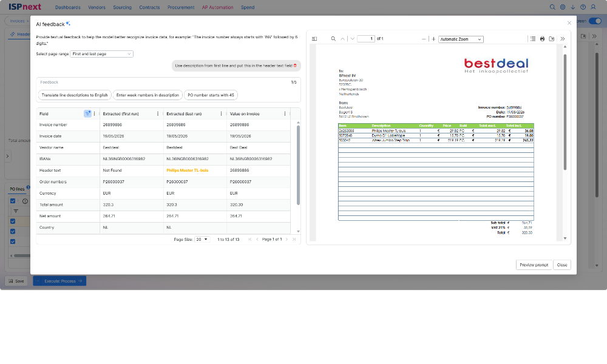Screen dimensions: 607x364
Task: Click the Save button in background page
Action: click(x=16, y=281)
